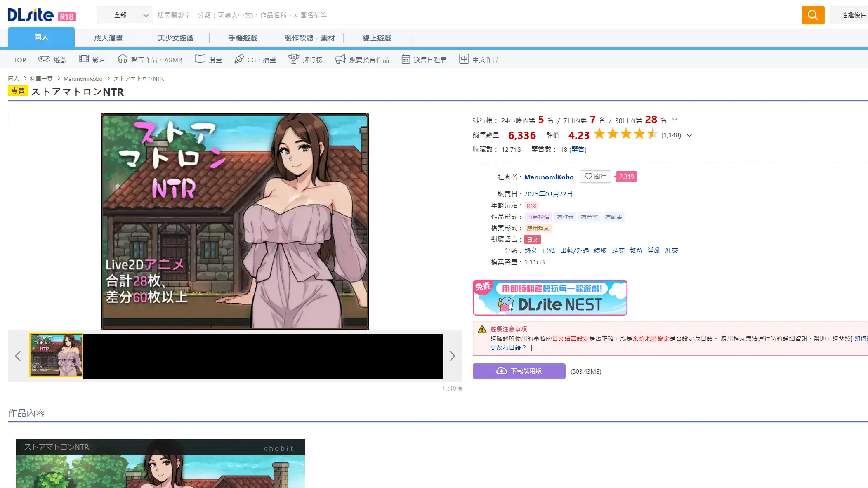Click the 系統地區設定 red link
This screenshot has height=488, width=868.
pos(651,338)
